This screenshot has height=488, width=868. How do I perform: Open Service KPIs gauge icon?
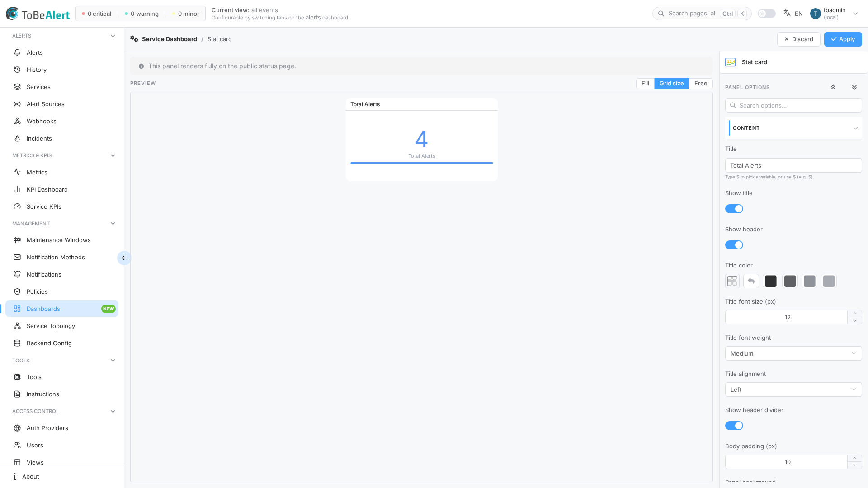pyautogui.click(x=17, y=206)
